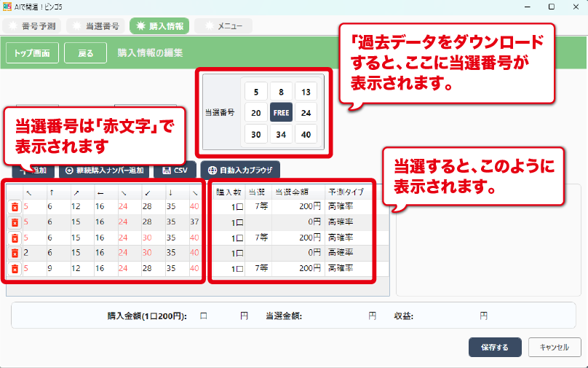Viewport: 588px width, 368px height.
Task: Click 当選金額 label in summary bar
Action: 284,316
